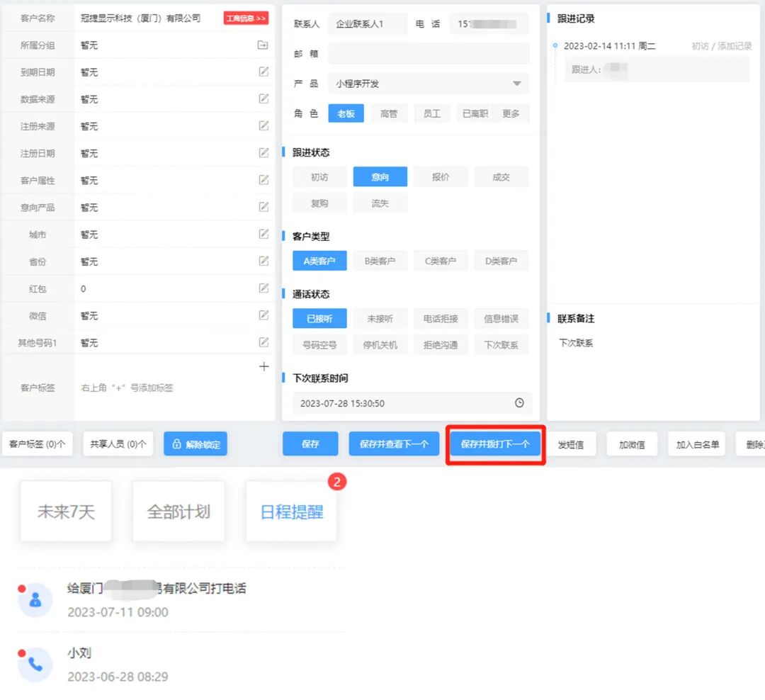This screenshot has width=765, height=700.
Task: Click the edit pencil icon next to 到期日期
Action: (x=263, y=72)
